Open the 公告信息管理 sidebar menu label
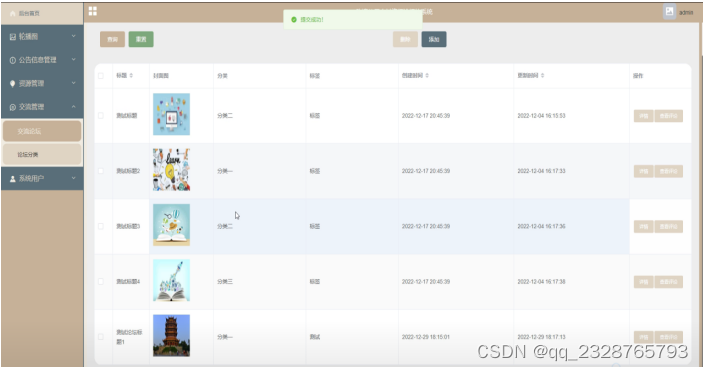703x371 pixels. pos(38,60)
